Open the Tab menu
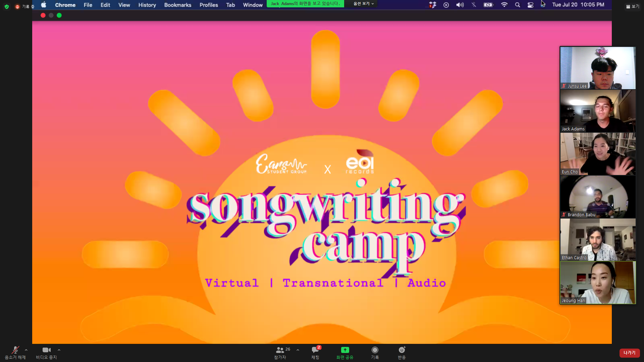The height and width of the screenshot is (362, 644). (230, 5)
